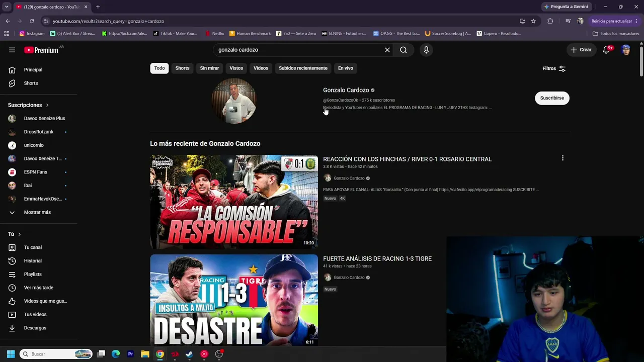
Task: Open video thumbnail River 0-1 Rosario Central
Action: (x=234, y=202)
